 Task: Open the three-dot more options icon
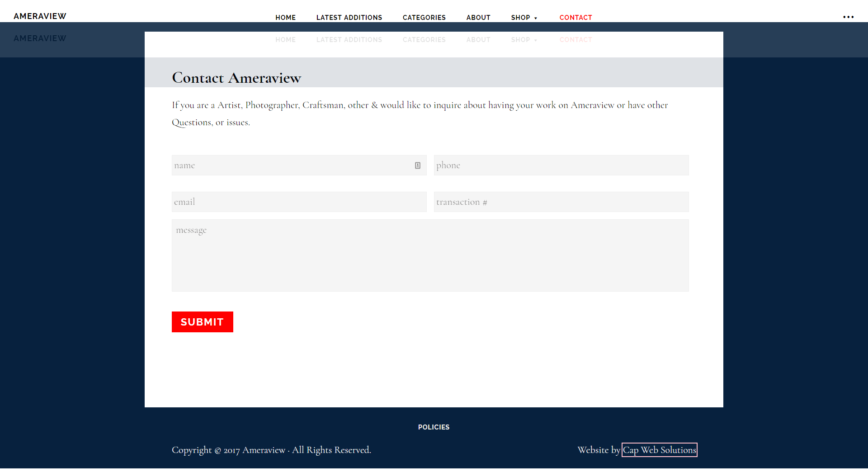click(848, 17)
